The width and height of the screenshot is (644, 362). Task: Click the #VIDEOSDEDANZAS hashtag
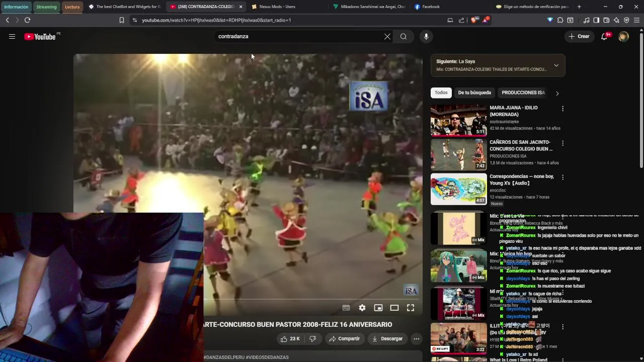pyautogui.click(x=267, y=357)
